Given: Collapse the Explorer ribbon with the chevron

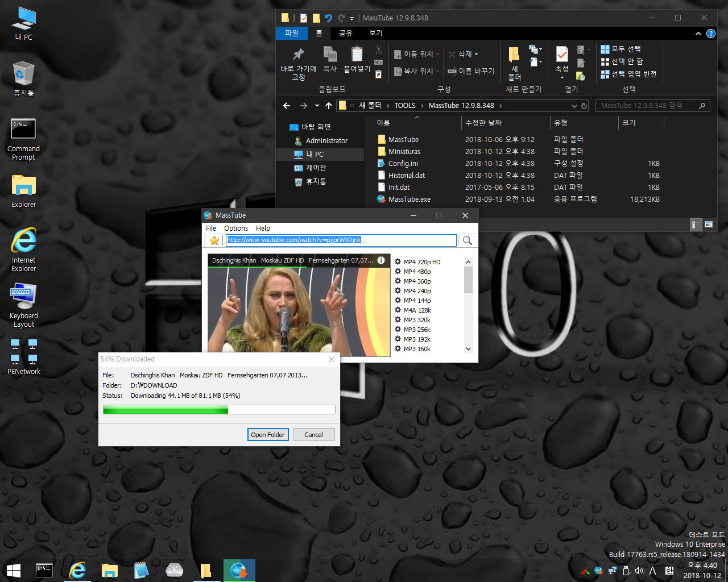Looking at the screenshot, I should coord(698,34).
